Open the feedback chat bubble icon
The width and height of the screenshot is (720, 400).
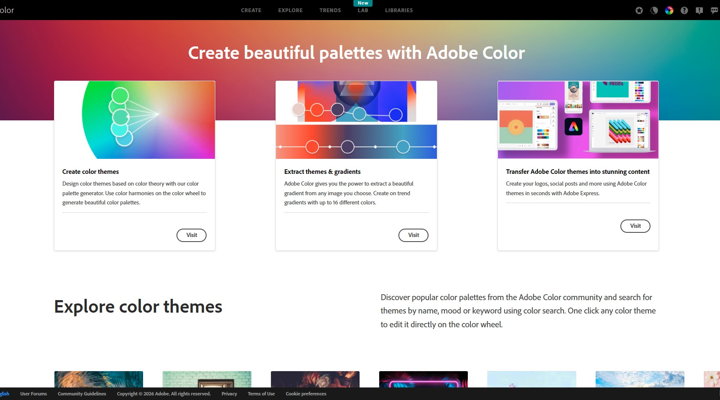click(x=714, y=10)
